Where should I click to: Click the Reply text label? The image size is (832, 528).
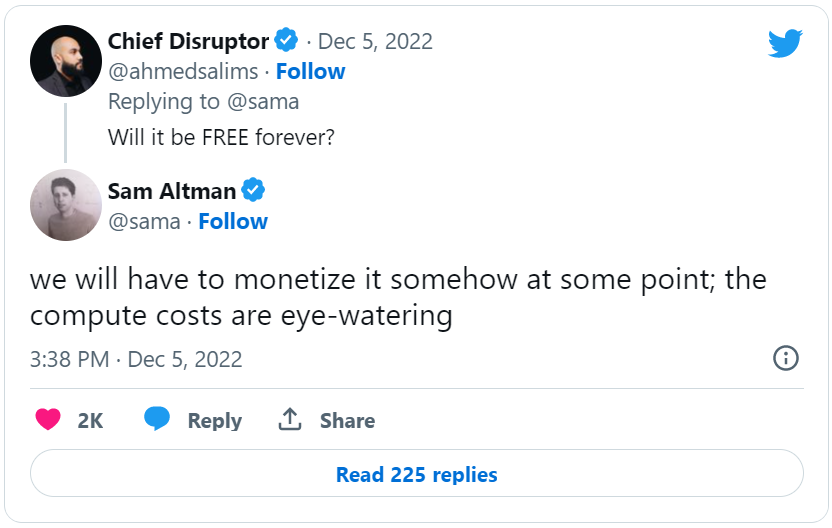point(214,421)
